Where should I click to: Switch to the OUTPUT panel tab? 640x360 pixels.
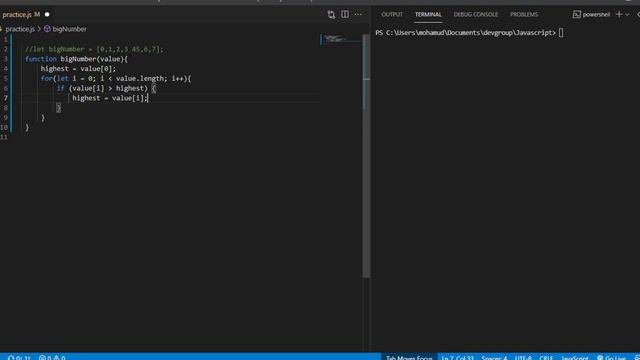(x=392, y=14)
